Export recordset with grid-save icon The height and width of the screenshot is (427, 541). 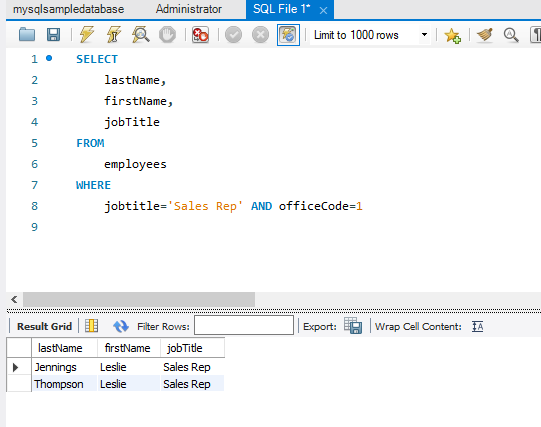point(353,326)
